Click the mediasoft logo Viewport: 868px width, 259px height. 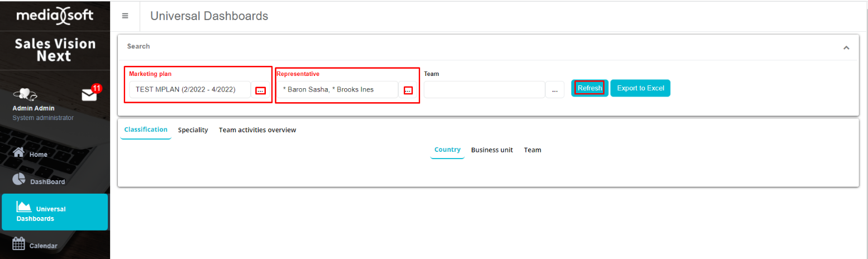[x=55, y=16]
